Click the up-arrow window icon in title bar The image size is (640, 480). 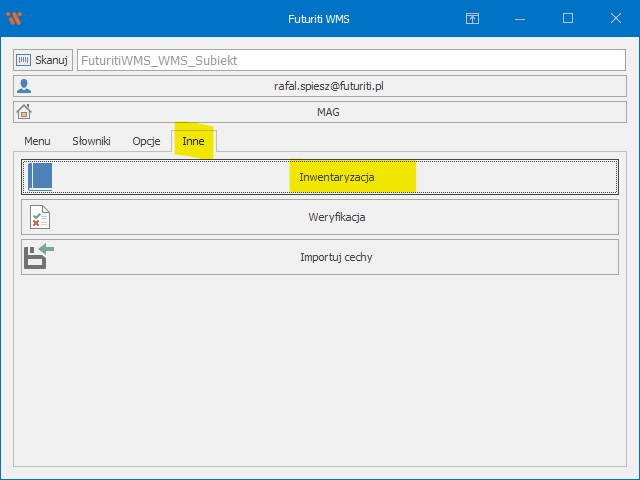coord(472,18)
